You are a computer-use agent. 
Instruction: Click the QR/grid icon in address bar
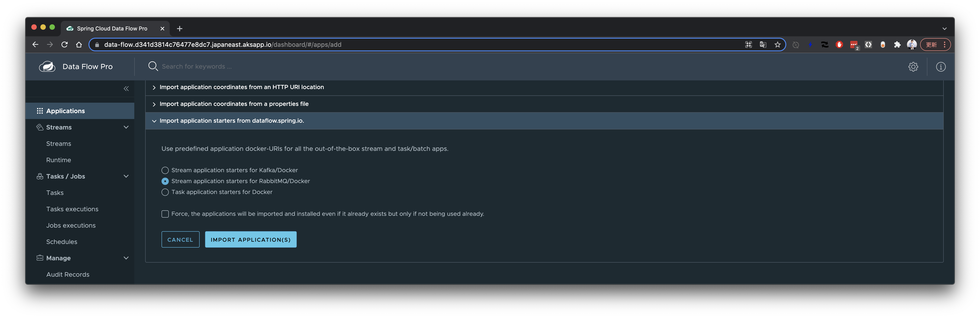(748, 45)
